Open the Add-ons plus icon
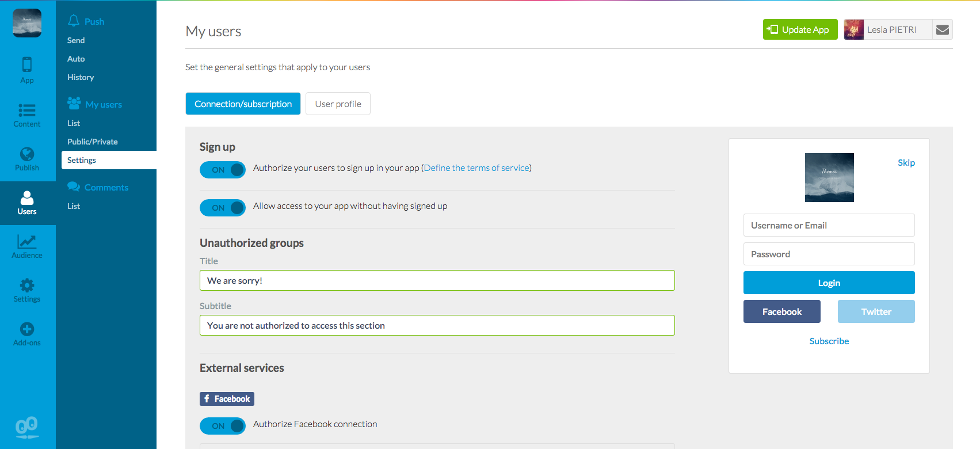Screen dimensions: 980x449 27,329
